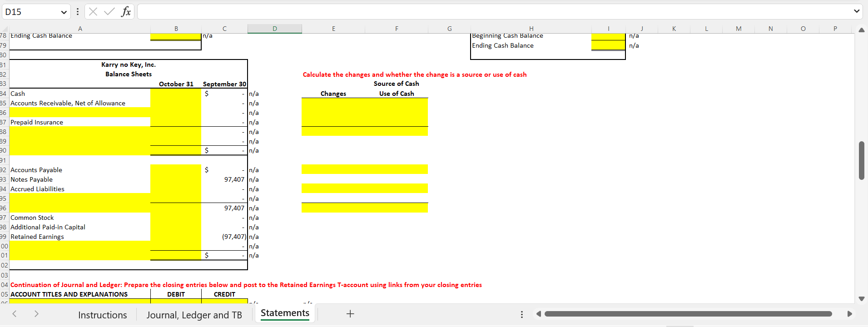
Task: Confirm entry with the checkmark icon
Action: [109, 12]
